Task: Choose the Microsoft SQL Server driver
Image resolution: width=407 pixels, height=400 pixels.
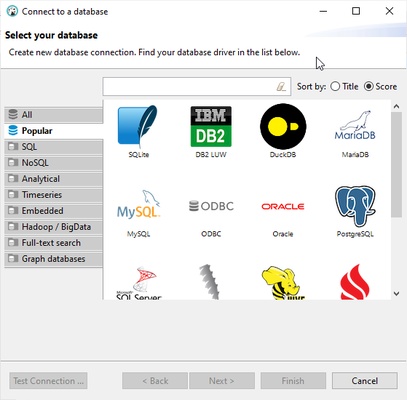Action: click(139, 283)
